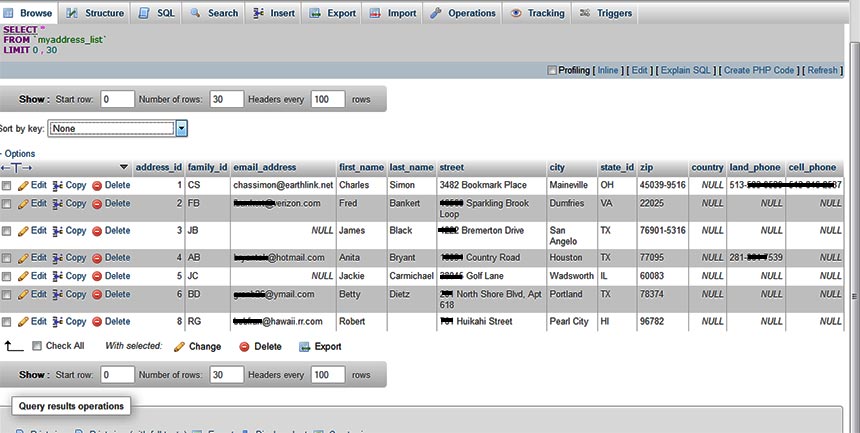Click the Structure tab icon
The height and width of the screenshot is (433, 860).
point(72,13)
